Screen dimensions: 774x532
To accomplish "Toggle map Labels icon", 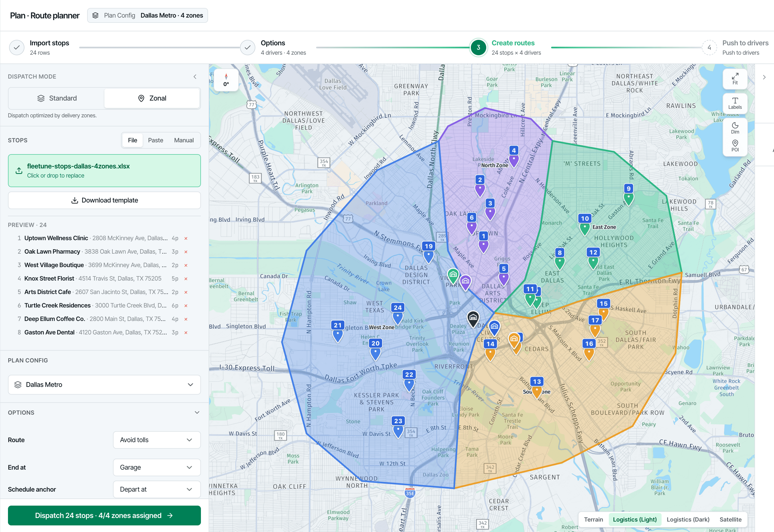I will 735,103.
